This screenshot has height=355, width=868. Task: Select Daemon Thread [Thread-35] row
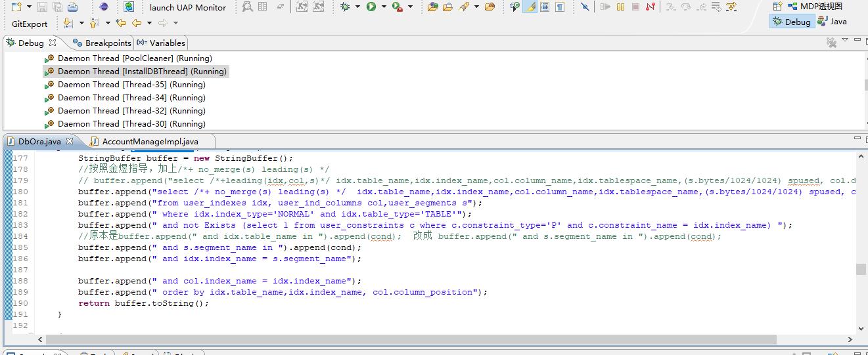pos(125,85)
